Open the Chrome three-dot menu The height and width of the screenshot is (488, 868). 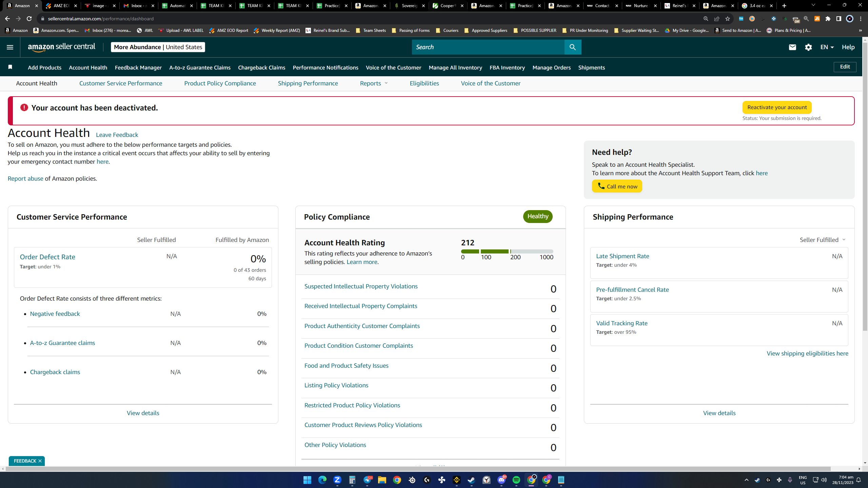click(861, 19)
